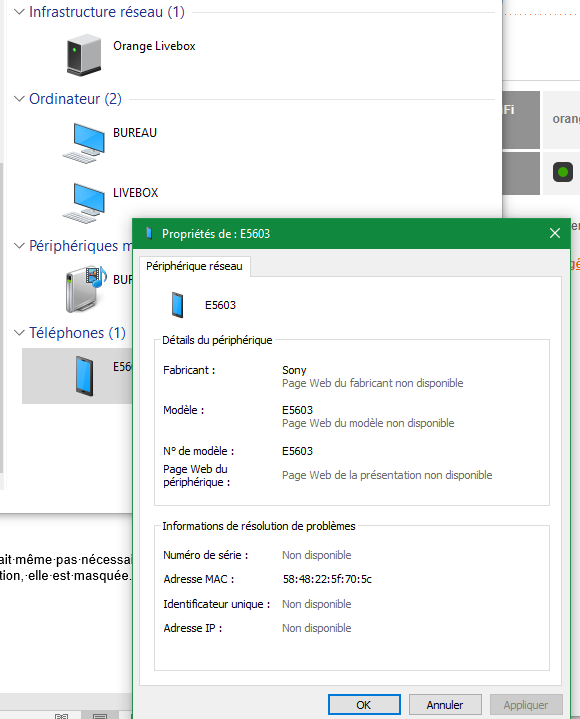Screen dimensions: 580x719
Task: Click the green status indicator icon
Action: pyautogui.click(x=563, y=172)
